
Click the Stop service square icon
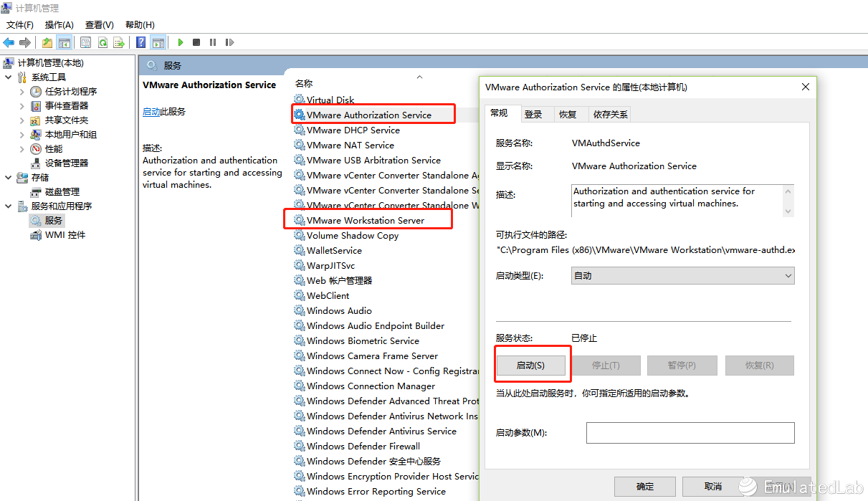coord(196,42)
